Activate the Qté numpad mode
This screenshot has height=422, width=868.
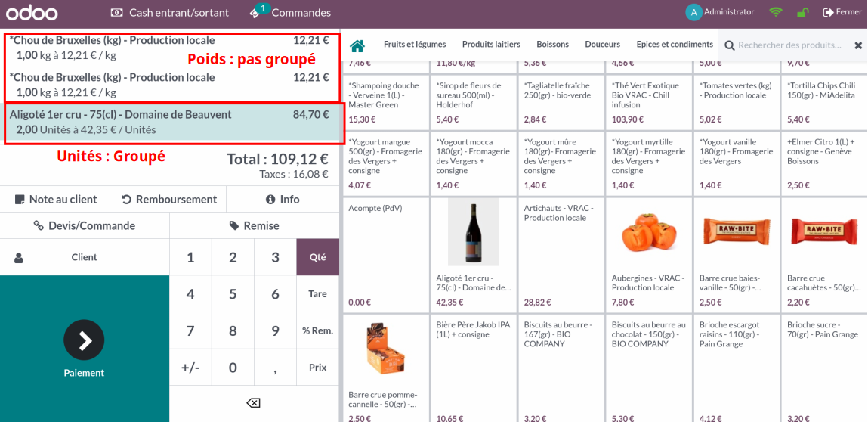pyautogui.click(x=317, y=257)
